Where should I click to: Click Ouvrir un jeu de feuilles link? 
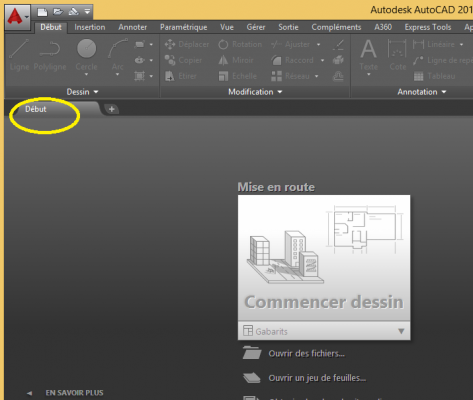[304, 378]
